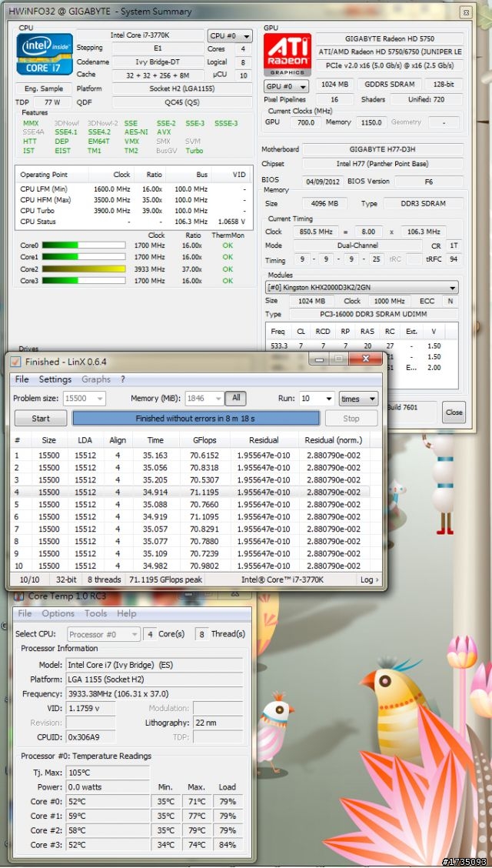Click the Intel H77 (Panther Point Base) chipset field

point(383,164)
